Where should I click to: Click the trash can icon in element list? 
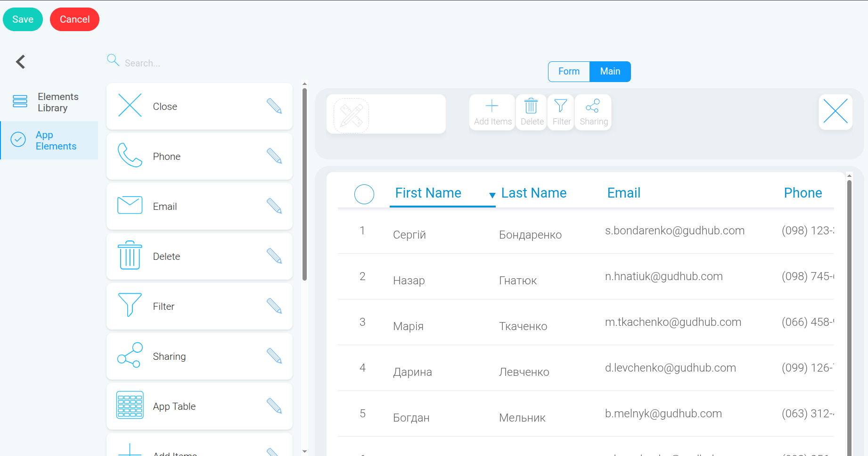point(130,255)
